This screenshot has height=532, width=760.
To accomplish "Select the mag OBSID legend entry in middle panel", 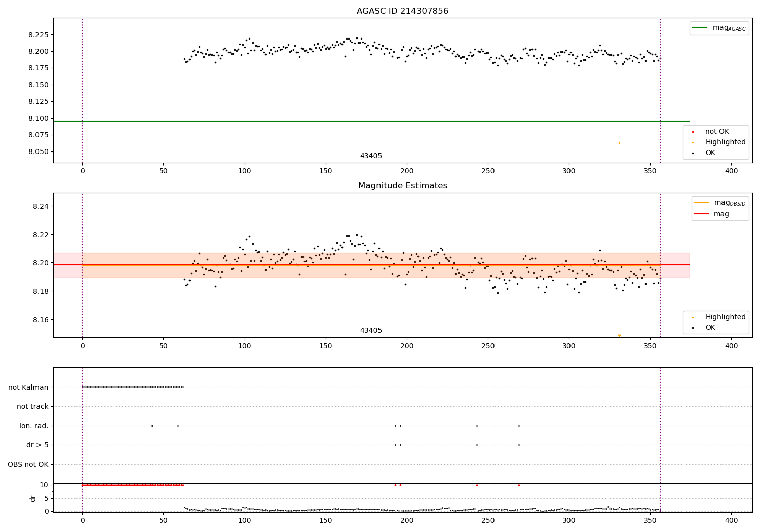I will pyautogui.click(x=720, y=203).
